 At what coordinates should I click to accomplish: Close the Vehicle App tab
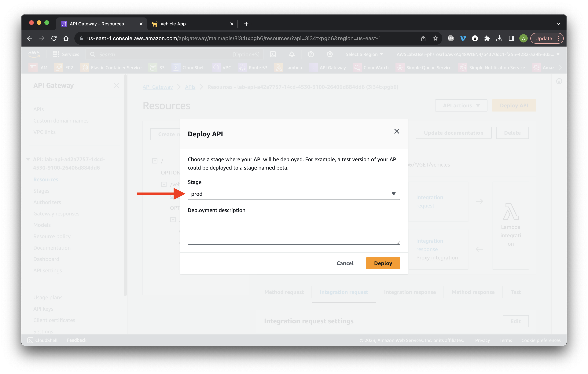coord(232,24)
